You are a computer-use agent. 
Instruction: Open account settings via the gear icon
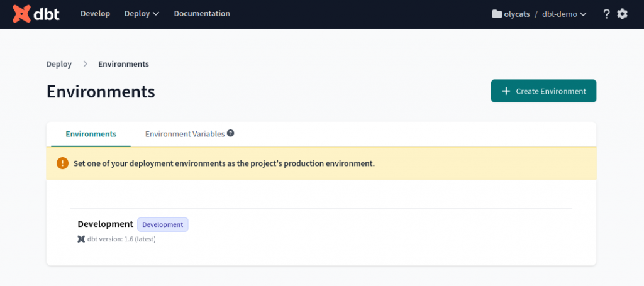(x=622, y=14)
